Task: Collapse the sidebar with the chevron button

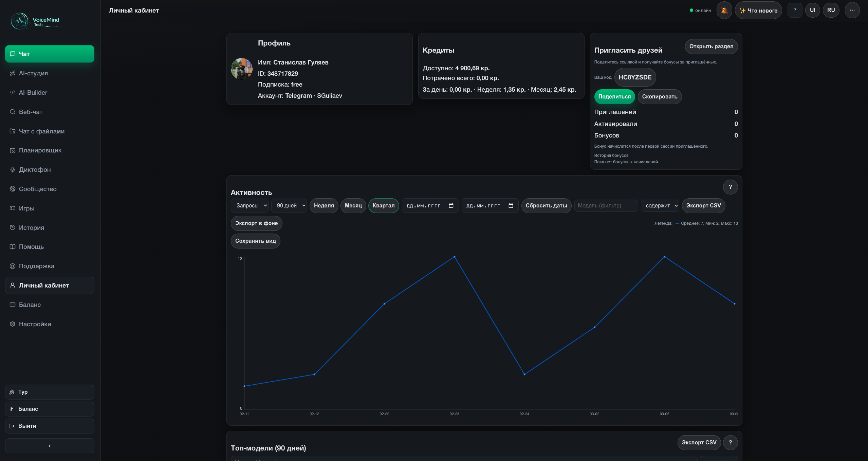Action: (x=50, y=446)
